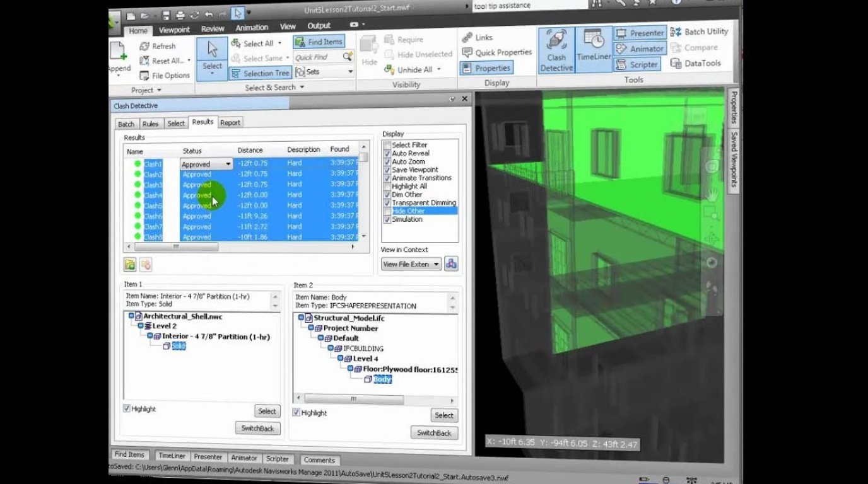Click Item 2 Select button
Image resolution: width=868 pixels, height=484 pixels.
[444, 415]
